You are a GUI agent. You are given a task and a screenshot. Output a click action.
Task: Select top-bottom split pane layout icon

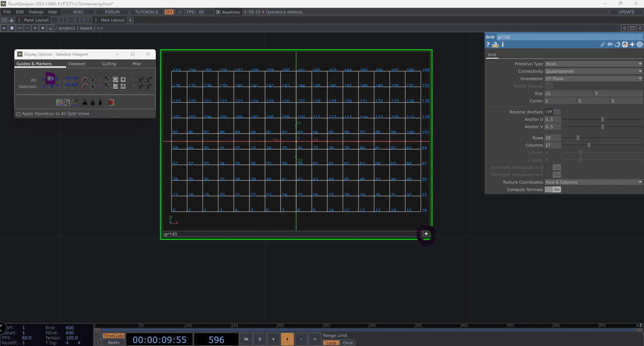tap(71, 20)
